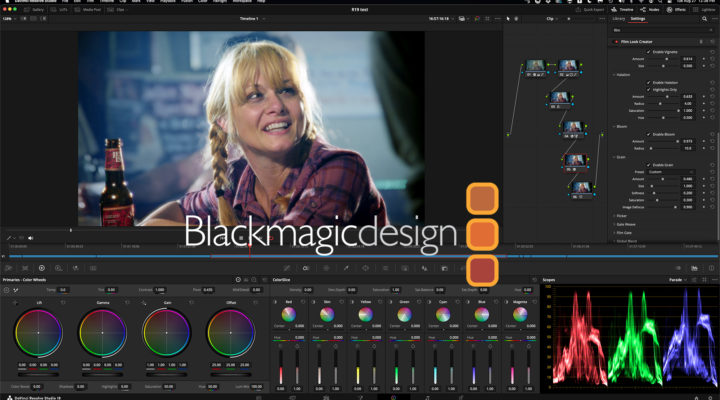Toggle the Effects panel button
720x400 pixels.
pos(676,10)
